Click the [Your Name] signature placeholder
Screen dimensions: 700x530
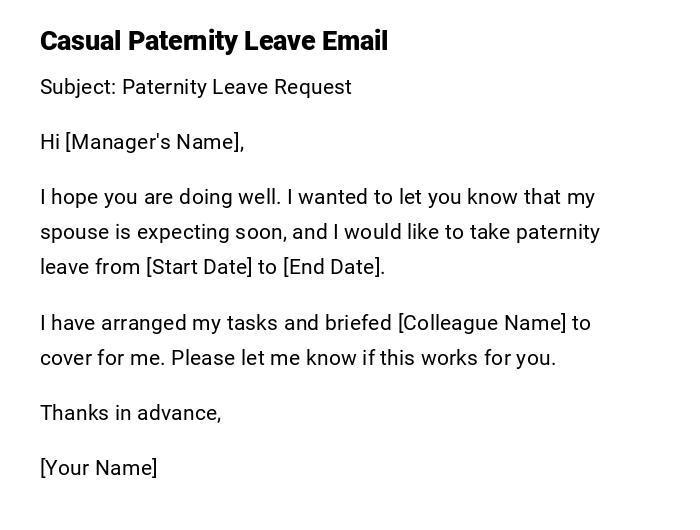(99, 468)
